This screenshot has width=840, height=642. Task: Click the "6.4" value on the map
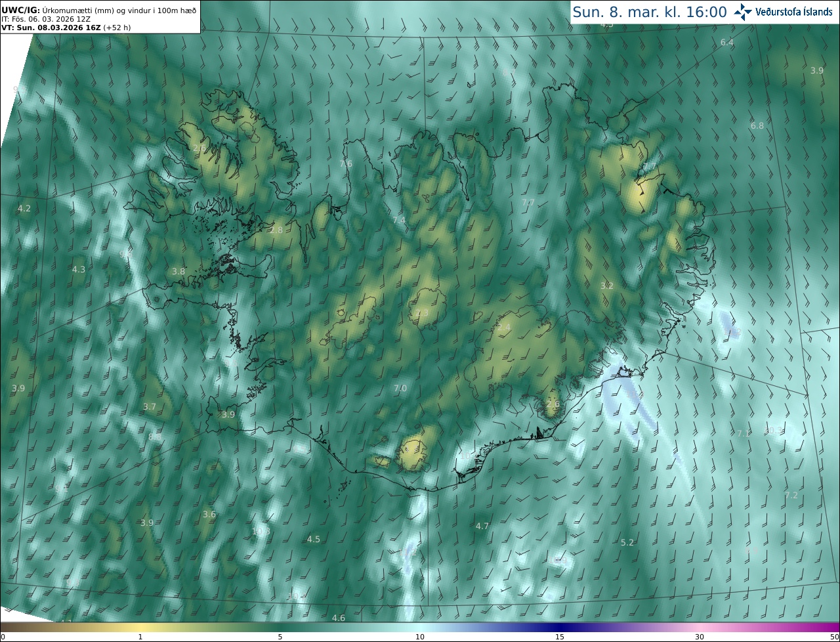727,42
